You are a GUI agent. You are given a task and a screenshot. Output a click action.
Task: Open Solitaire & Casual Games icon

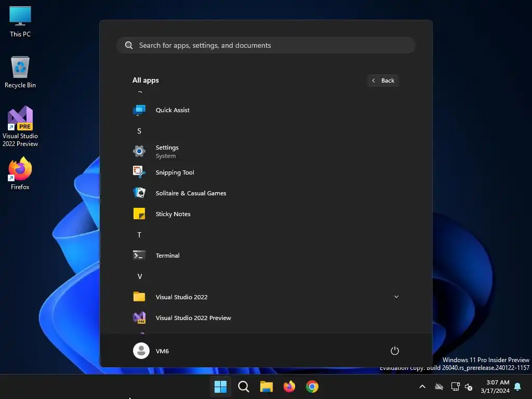139,193
